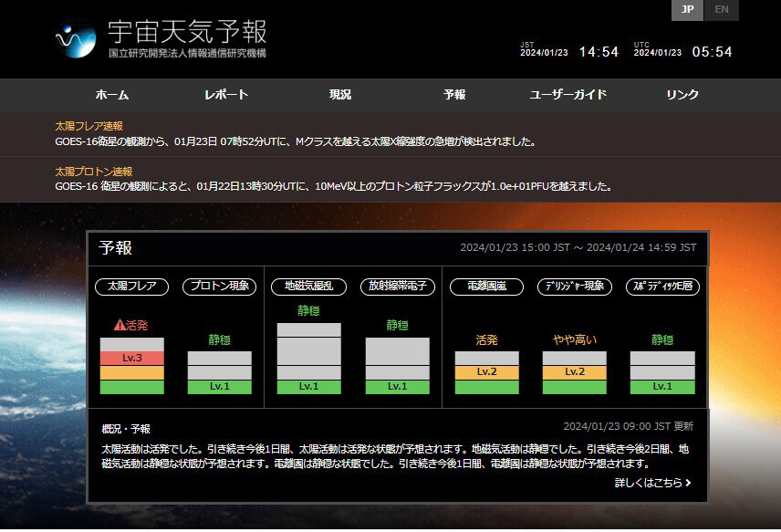This screenshot has width=781, height=532.
Task: Click the 太陽活動は活発でした summary paragraph
Action: [395, 456]
